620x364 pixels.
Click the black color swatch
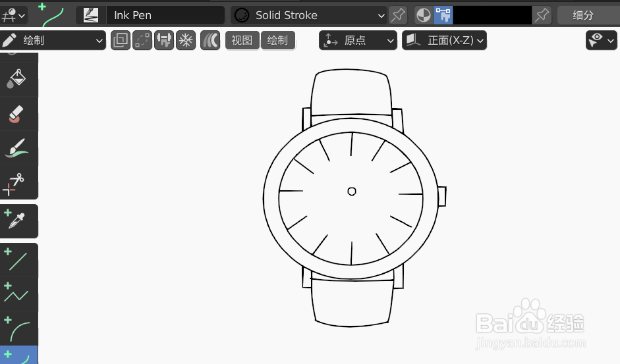click(492, 15)
